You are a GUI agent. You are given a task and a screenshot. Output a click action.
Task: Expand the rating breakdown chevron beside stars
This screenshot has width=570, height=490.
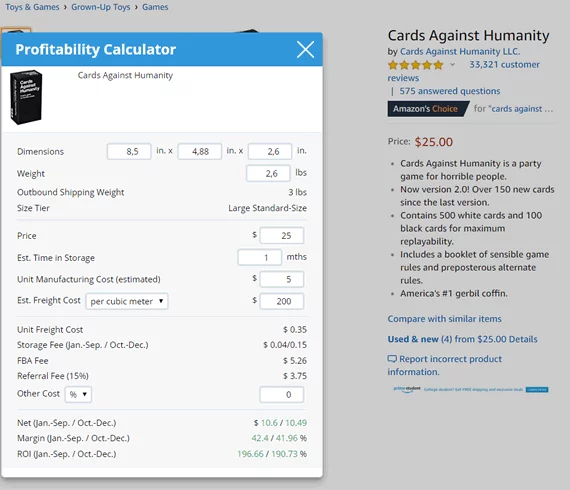(453, 65)
